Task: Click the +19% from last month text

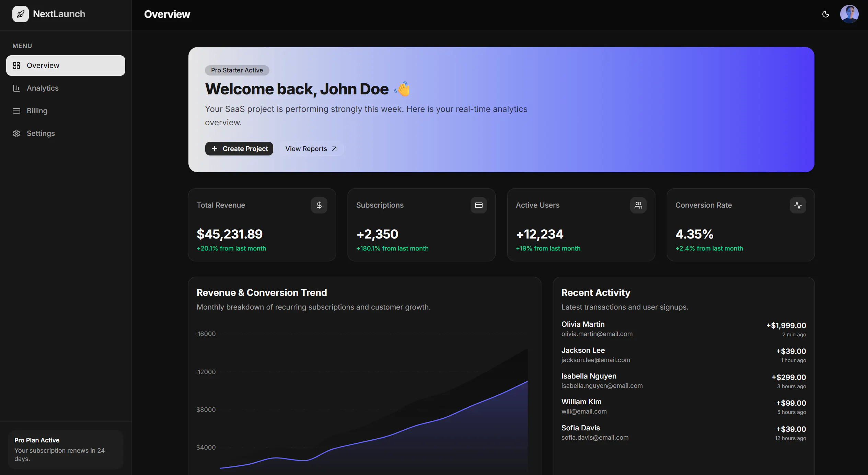Action: click(x=548, y=248)
